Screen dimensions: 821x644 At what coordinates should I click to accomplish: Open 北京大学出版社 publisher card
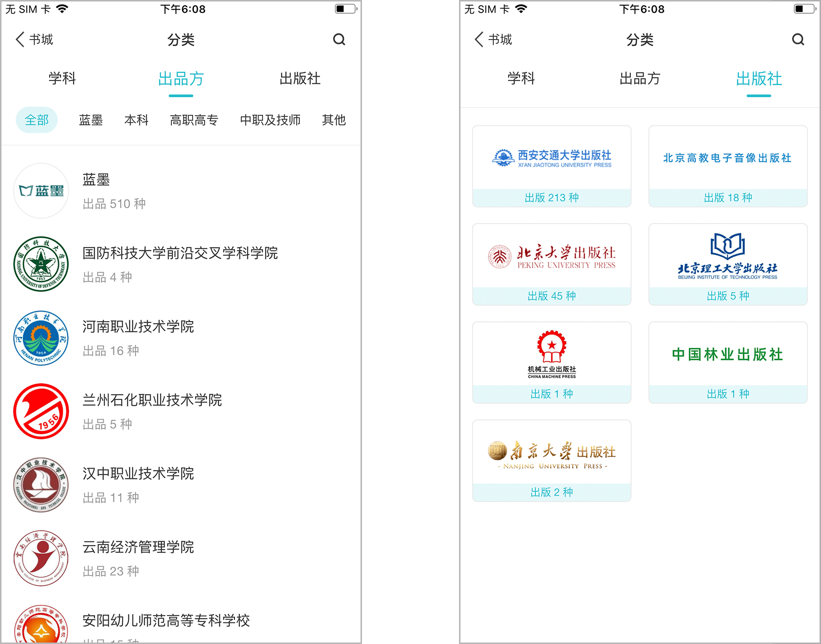(x=552, y=264)
